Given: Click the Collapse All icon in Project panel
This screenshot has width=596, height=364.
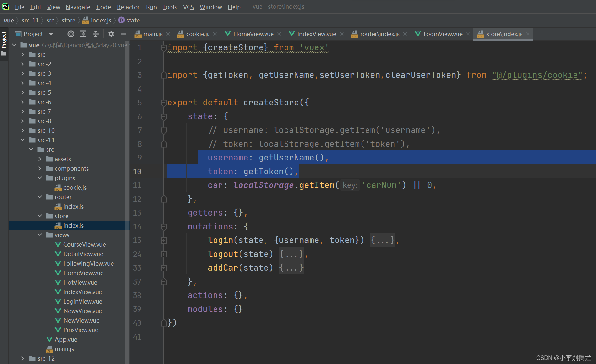Looking at the screenshot, I should [96, 34].
